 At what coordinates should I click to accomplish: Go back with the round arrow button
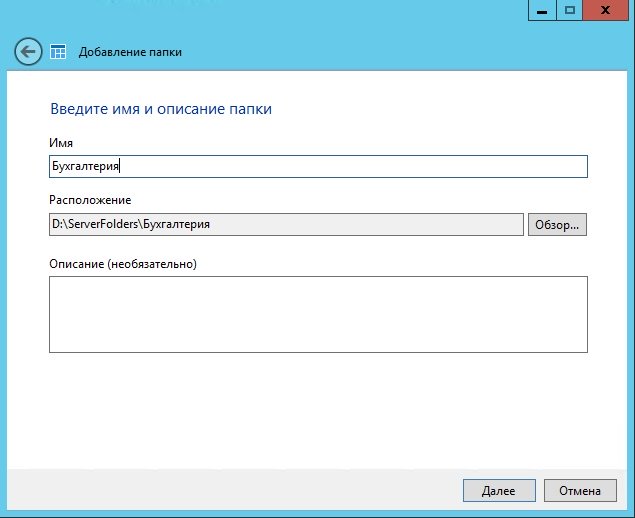pos(28,52)
